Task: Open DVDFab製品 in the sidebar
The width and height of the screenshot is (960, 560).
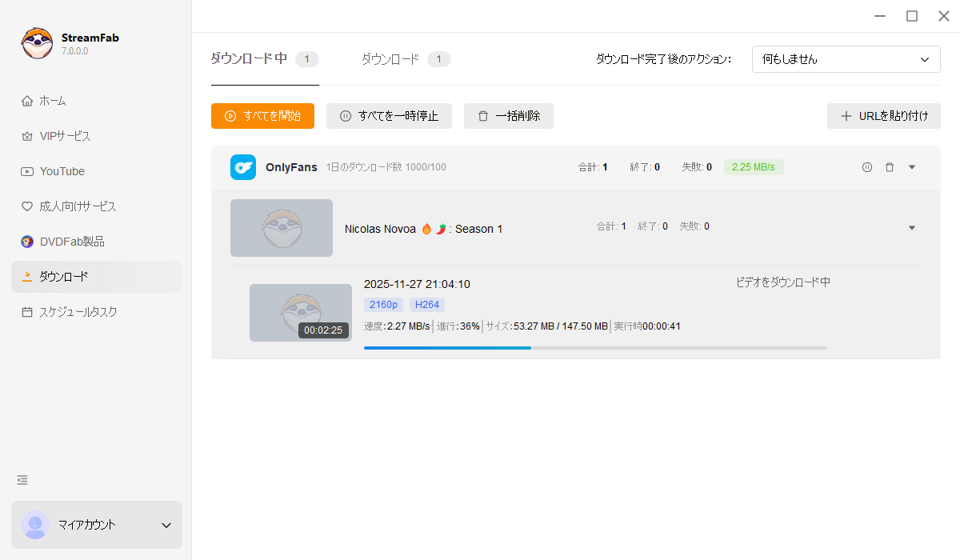Action: [71, 242]
